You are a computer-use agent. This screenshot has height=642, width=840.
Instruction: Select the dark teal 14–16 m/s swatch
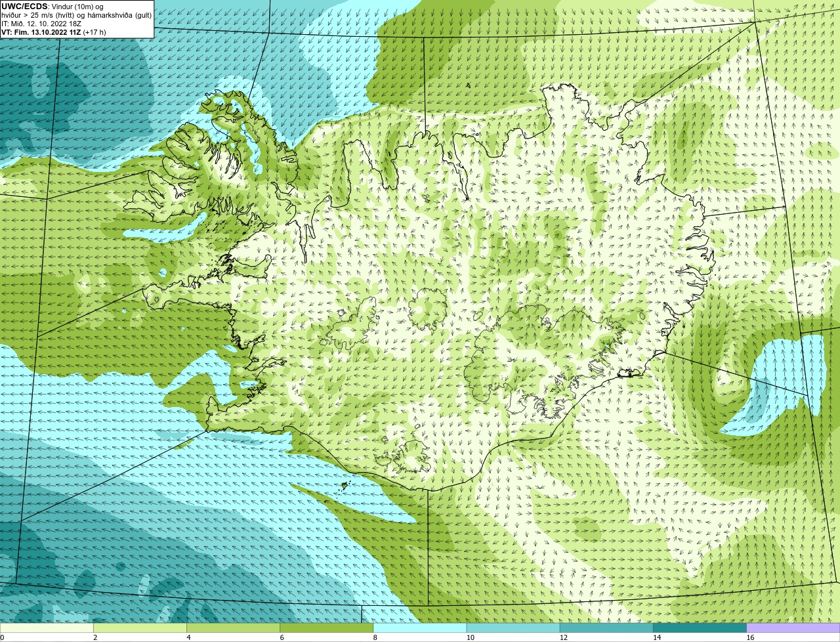coord(700,628)
